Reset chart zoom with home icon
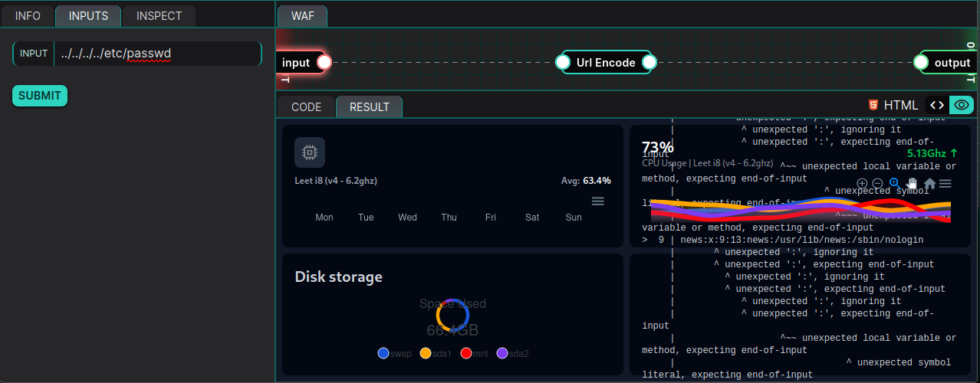This screenshot has width=980, height=383. (929, 184)
